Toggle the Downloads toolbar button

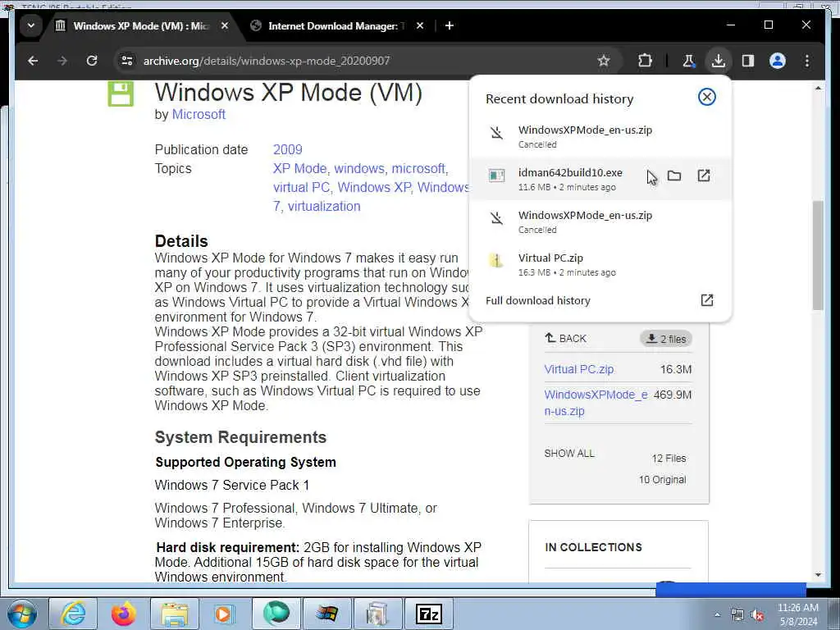[x=719, y=61]
